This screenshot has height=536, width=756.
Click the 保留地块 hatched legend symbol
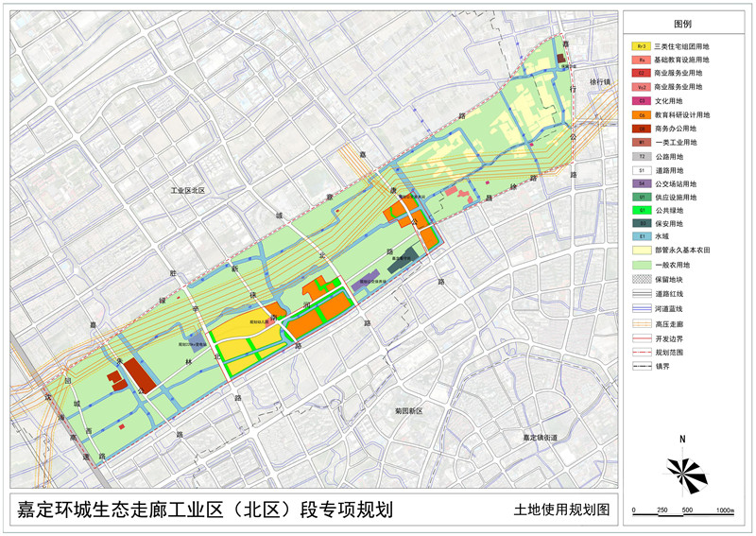click(x=640, y=280)
